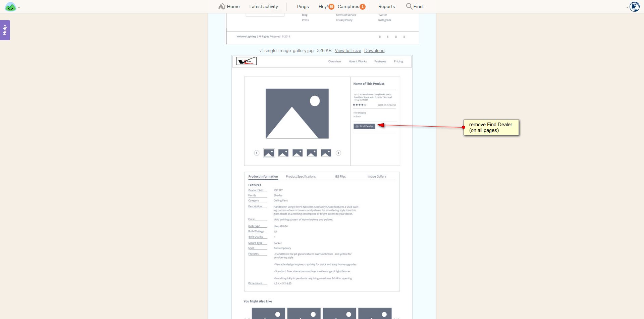Image resolution: width=644 pixels, height=319 pixels.
Task: Expand the dropdown arrow beside the profile avatar
Action: 627,7
